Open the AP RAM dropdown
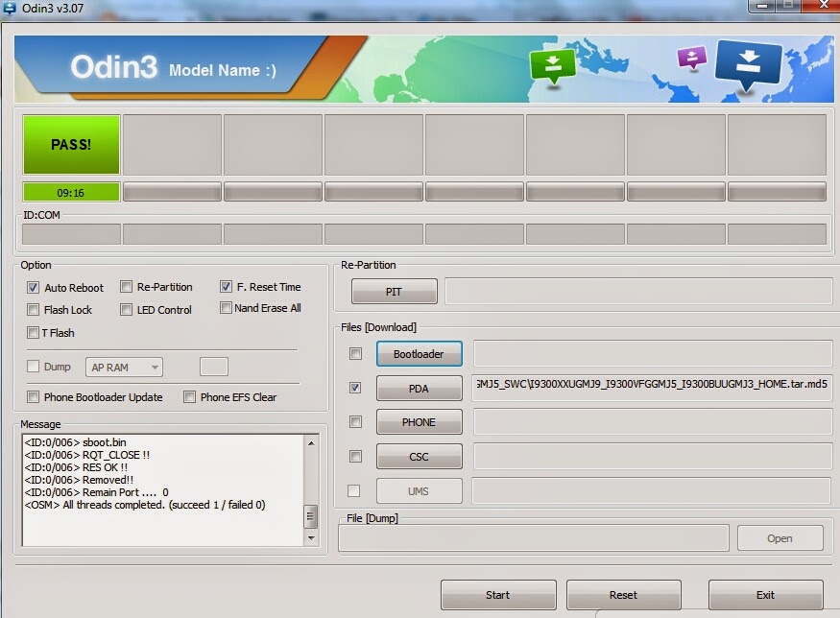The height and width of the screenshot is (618, 840). pos(124,368)
